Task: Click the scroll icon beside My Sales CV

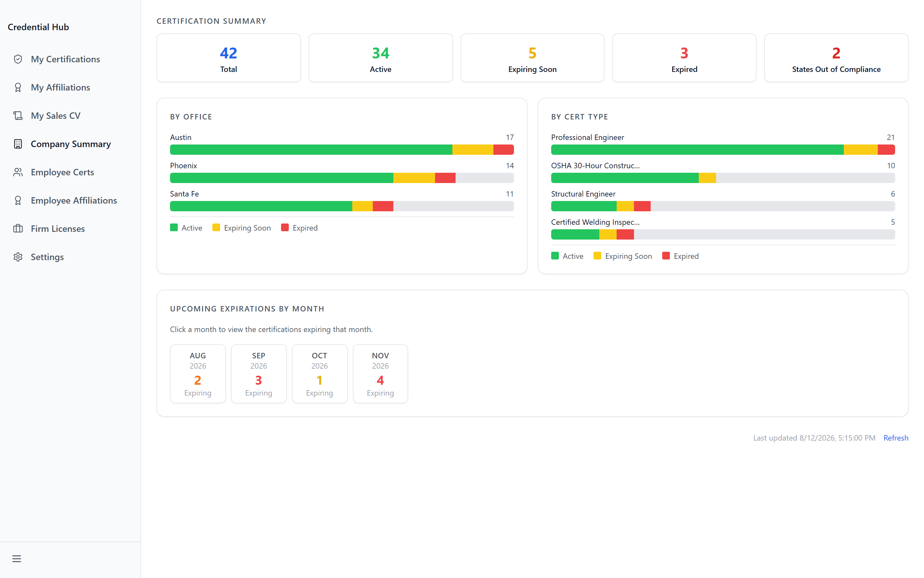Action: pos(18,116)
